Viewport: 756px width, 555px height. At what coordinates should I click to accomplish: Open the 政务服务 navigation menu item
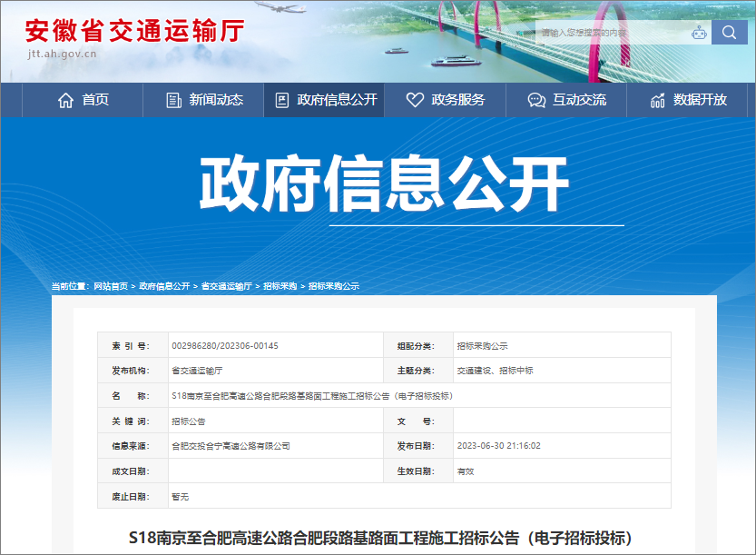click(x=457, y=100)
